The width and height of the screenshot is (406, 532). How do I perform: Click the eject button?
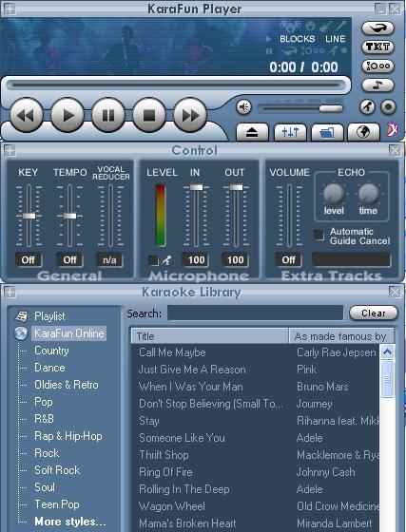tap(252, 132)
